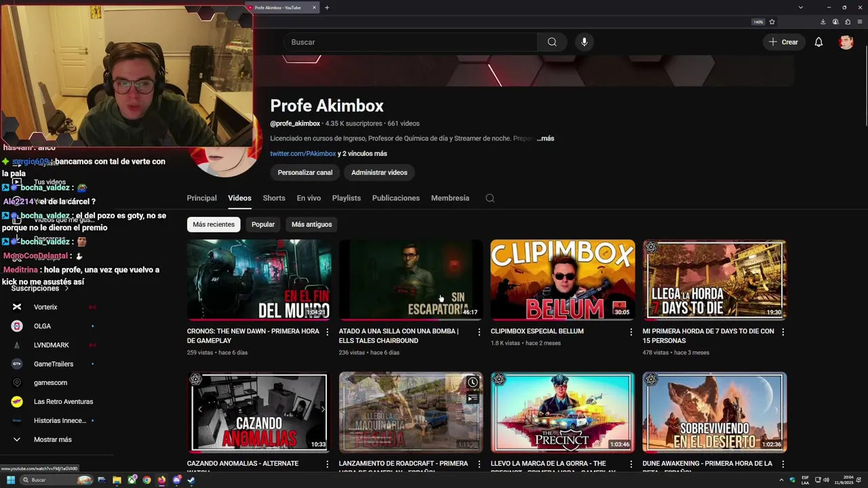Open options for DUNE AWAKENING video
Viewport: 868px width, 488px height.
click(x=783, y=464)
